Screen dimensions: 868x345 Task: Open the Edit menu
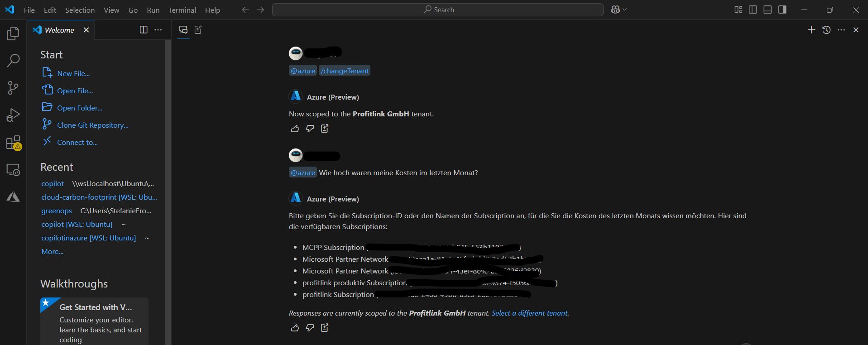[x=50, y=10]
